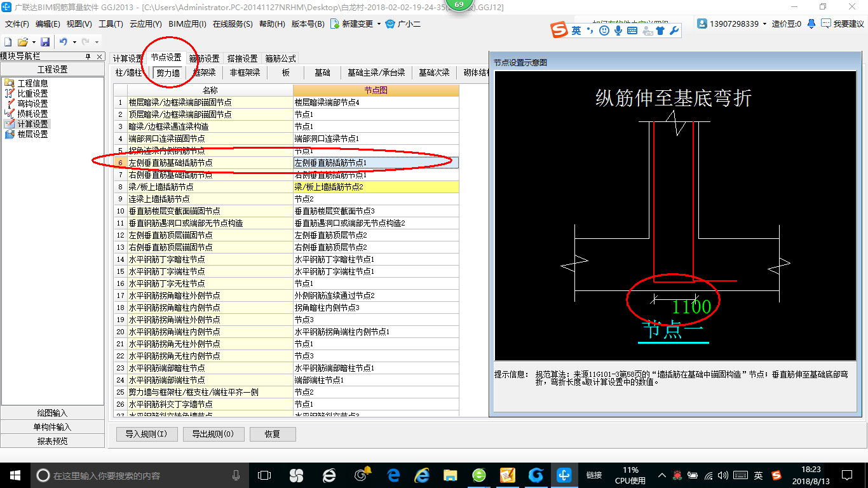Image resolution: width=868 pixels, height=488 pixels.
Task: Switch to the 搭接设置 tab
Action: point(242,58)
